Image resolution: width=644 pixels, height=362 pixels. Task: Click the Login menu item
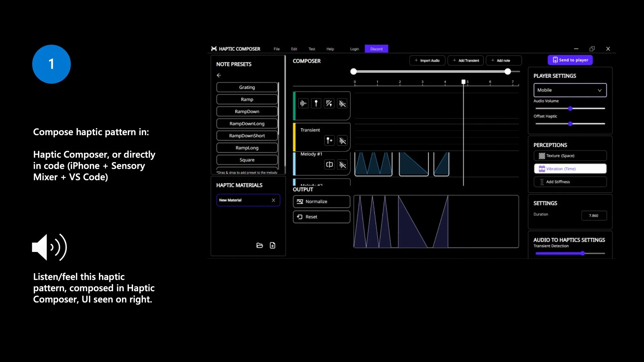tap(355, 49)
